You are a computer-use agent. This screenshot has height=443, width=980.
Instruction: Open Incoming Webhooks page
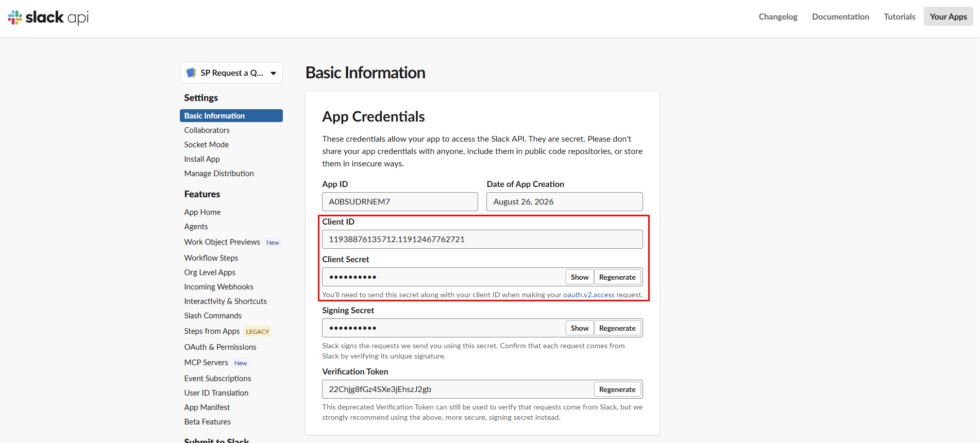(219, 287)
